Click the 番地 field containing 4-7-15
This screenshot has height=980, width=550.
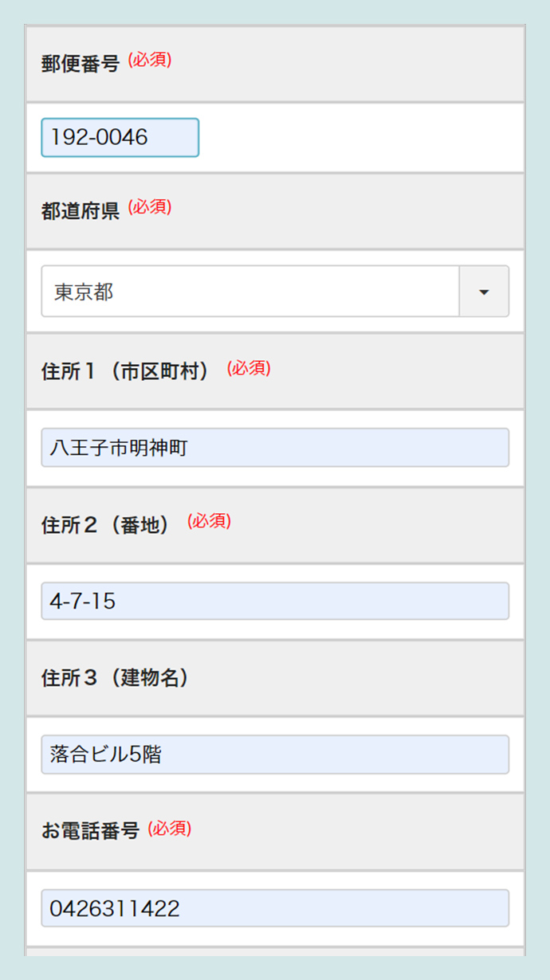(275, 601)
